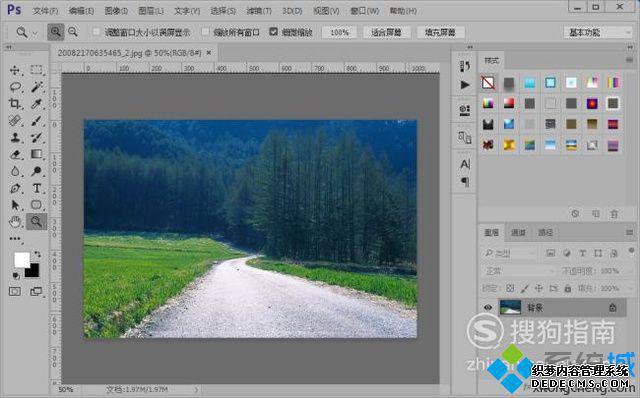Open the Styles panel flyout menu
Viewport: 640px width, 398px height.
629,60
